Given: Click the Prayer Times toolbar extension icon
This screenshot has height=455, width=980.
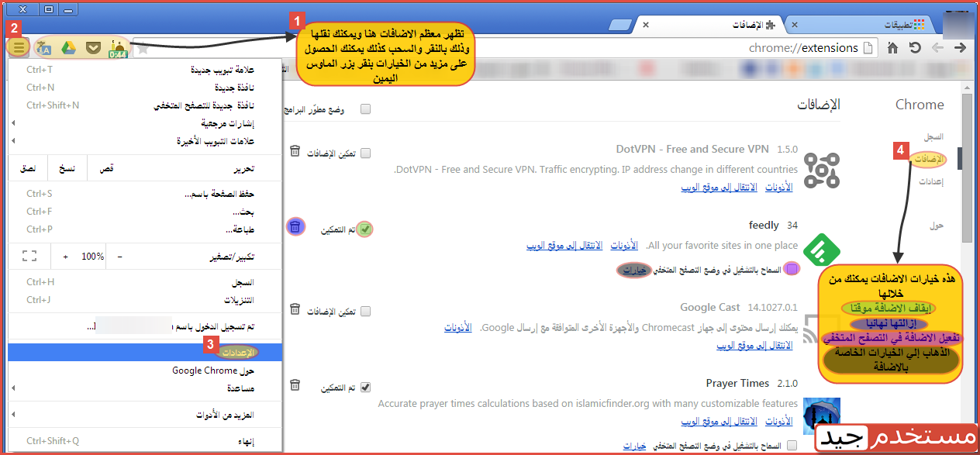Looking at the screenshot, I should (118, 48).
